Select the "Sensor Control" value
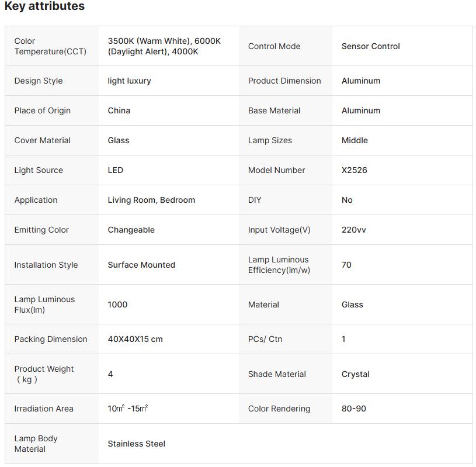The image size is (476, 467). 370,46
